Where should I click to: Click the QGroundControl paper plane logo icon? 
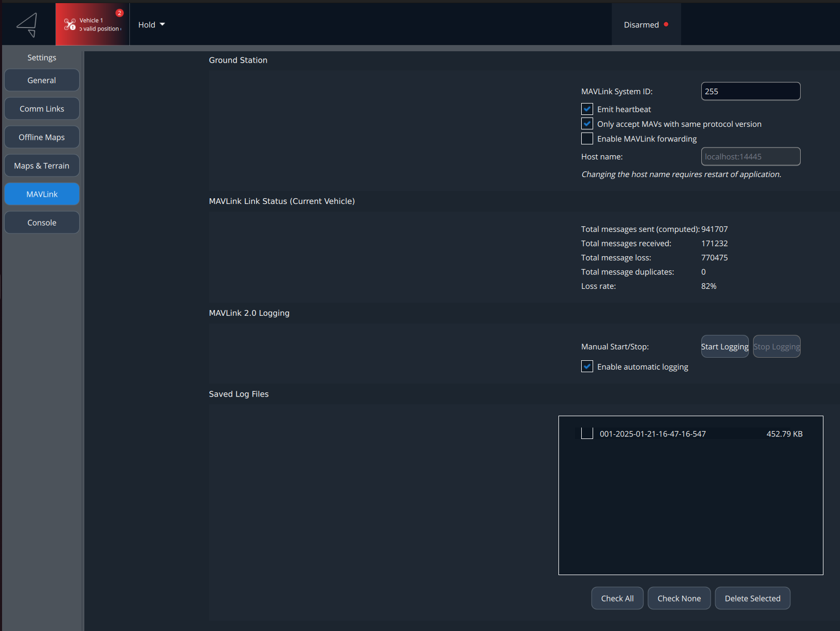27,25
